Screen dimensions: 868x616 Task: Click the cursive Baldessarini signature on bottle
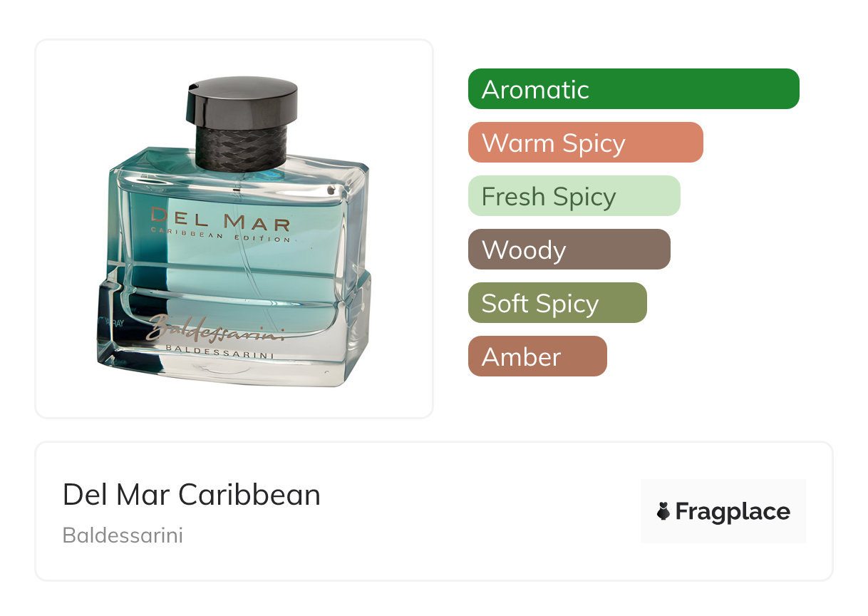(x=216, y=328)
